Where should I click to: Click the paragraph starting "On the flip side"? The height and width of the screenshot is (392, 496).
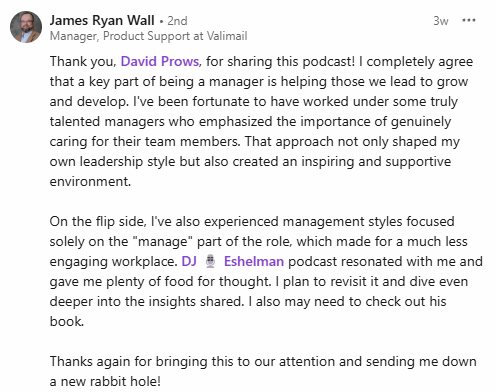266,271
